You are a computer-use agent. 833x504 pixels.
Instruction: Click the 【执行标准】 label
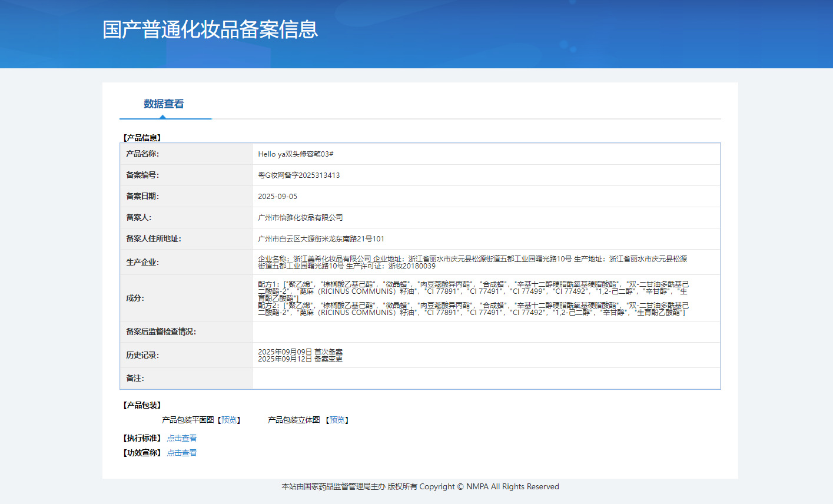click(x=142, y=438)
